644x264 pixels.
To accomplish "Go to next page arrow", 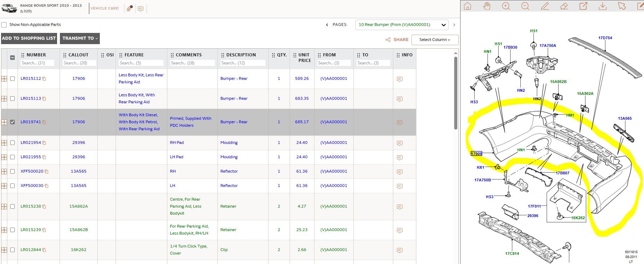I will tap(454, 25).
